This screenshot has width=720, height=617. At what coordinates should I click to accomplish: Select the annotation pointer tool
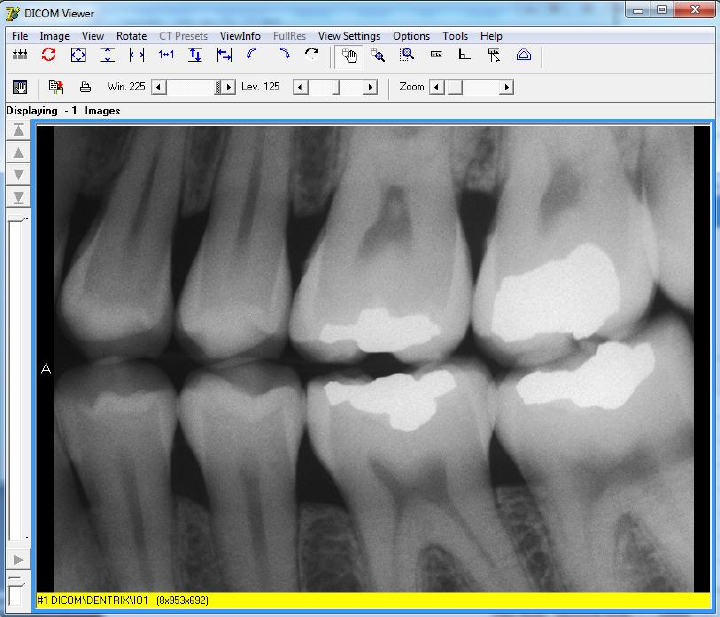click(x=494, y=55)
